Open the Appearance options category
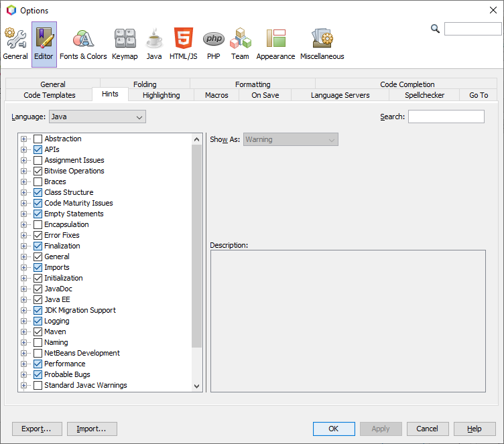Screen dimensions: 504x444 click(275, 44)
